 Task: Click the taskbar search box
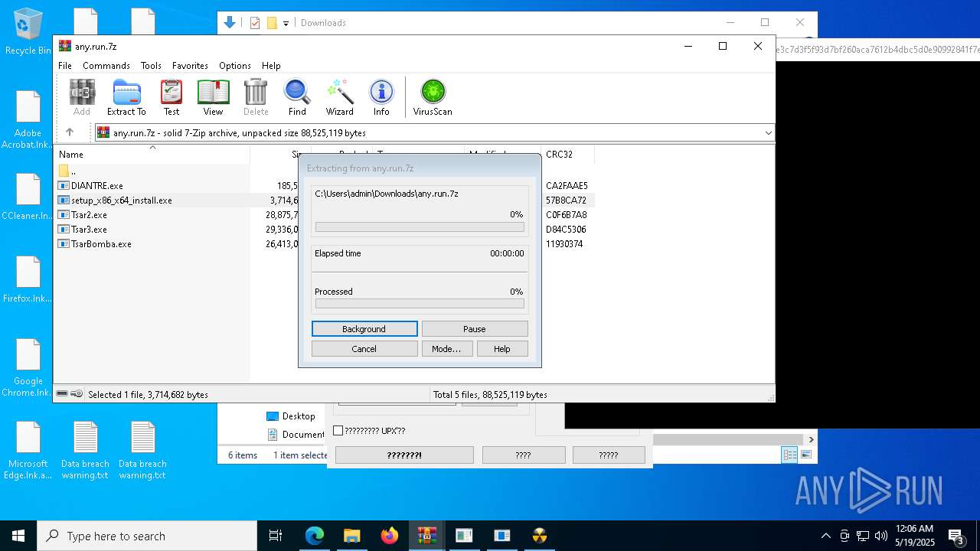tap(147, 536)
